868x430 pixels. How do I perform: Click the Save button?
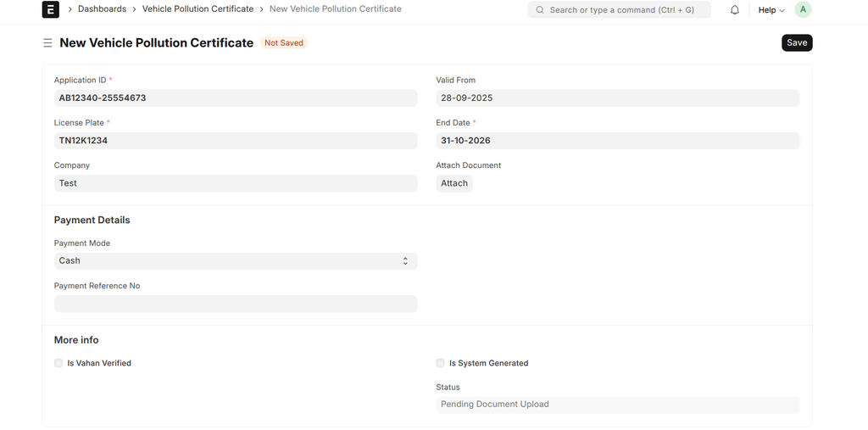coord(796,43)
